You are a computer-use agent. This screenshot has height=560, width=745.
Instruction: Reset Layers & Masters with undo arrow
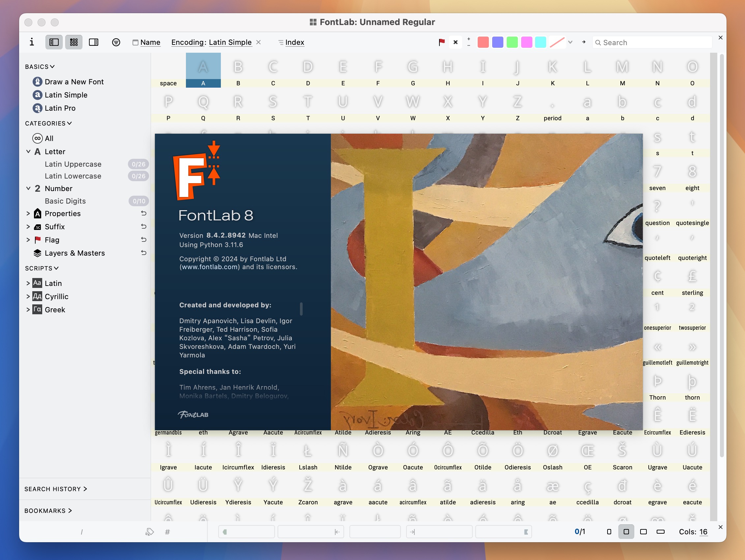click(143, 252)
